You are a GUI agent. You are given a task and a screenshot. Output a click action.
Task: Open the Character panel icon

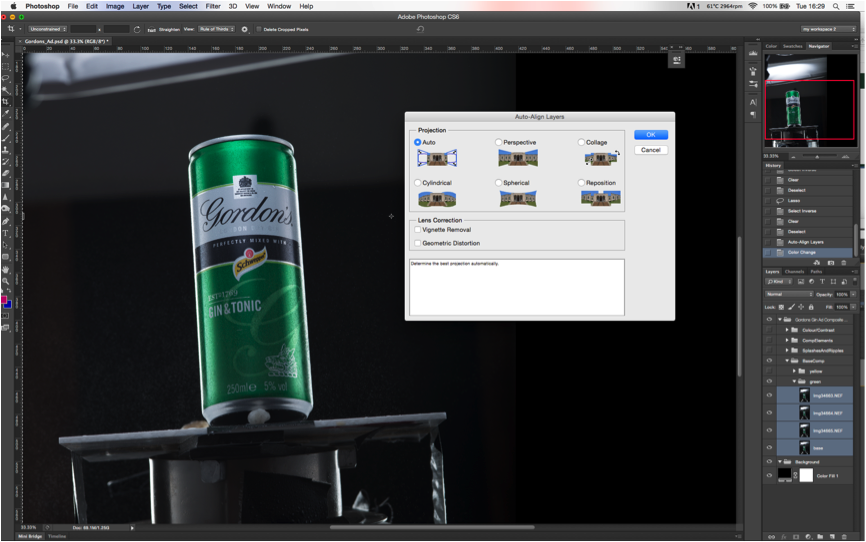tap(753, 102)
